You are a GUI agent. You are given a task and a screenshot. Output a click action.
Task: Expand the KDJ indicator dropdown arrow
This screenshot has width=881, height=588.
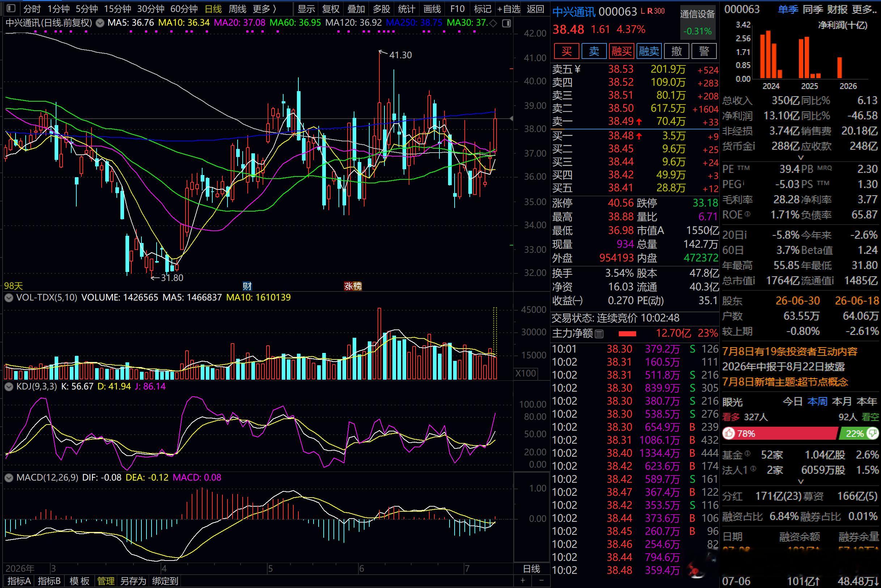tap(8, 387)
